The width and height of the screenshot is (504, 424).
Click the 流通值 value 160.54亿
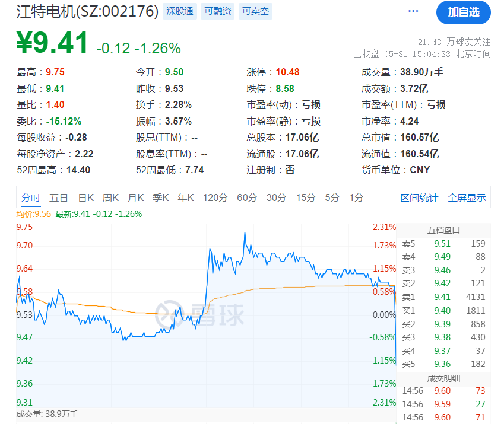pyautogui.click(x=420, y=154)
